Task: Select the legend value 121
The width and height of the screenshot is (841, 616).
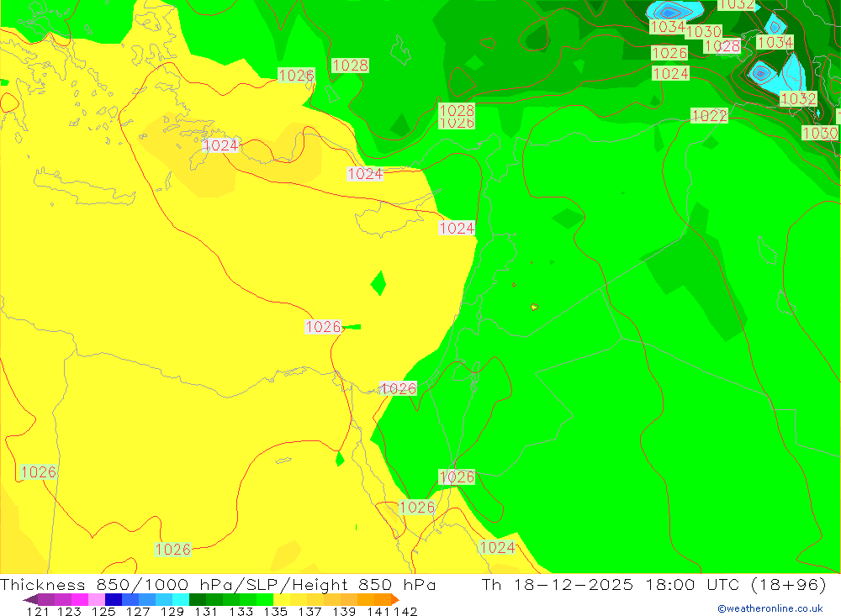Action: tap(38, 611)
